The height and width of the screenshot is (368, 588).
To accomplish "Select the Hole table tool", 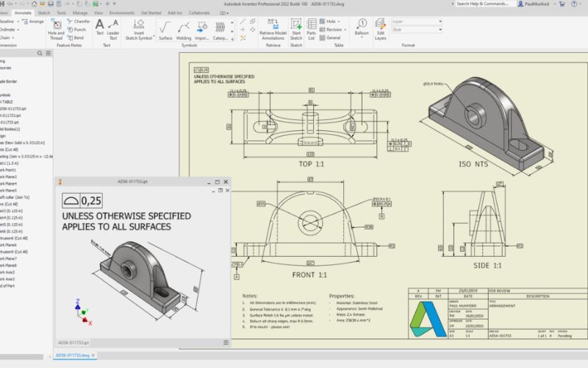I will pos(327,21).
